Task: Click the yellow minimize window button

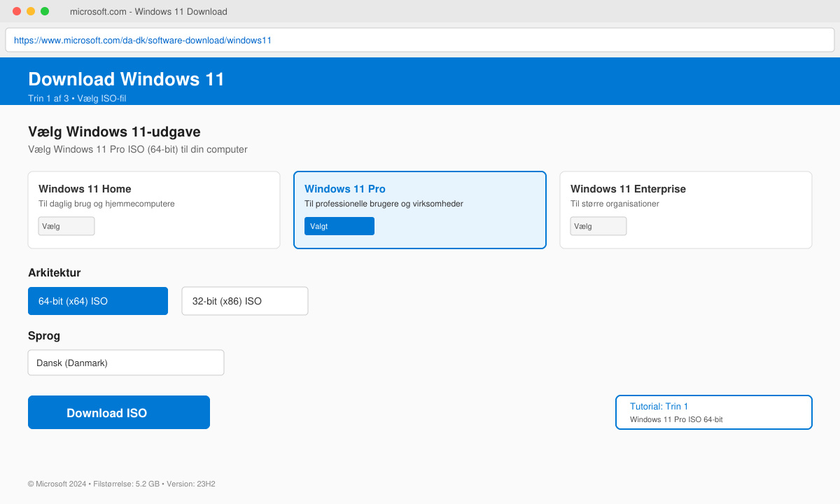Action: (31, 11)
